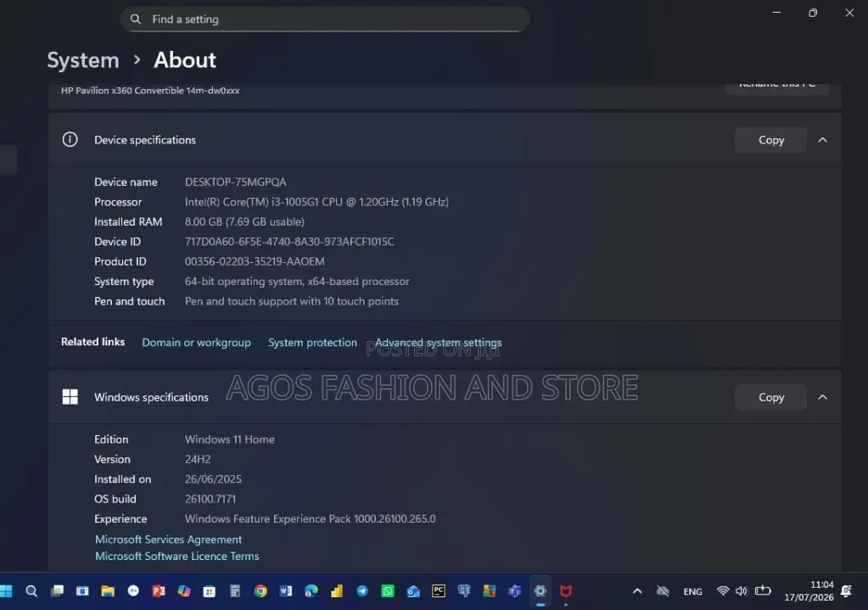Image resolution: width=868 pixels, height=610 pixels.
Task: Open taskbar Search
Action: tap(31, 591)
